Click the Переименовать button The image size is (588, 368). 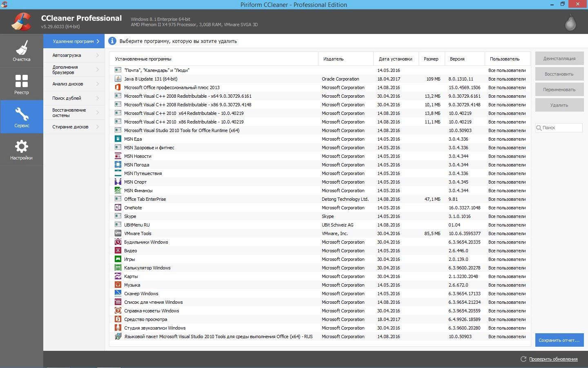(559, 90)
